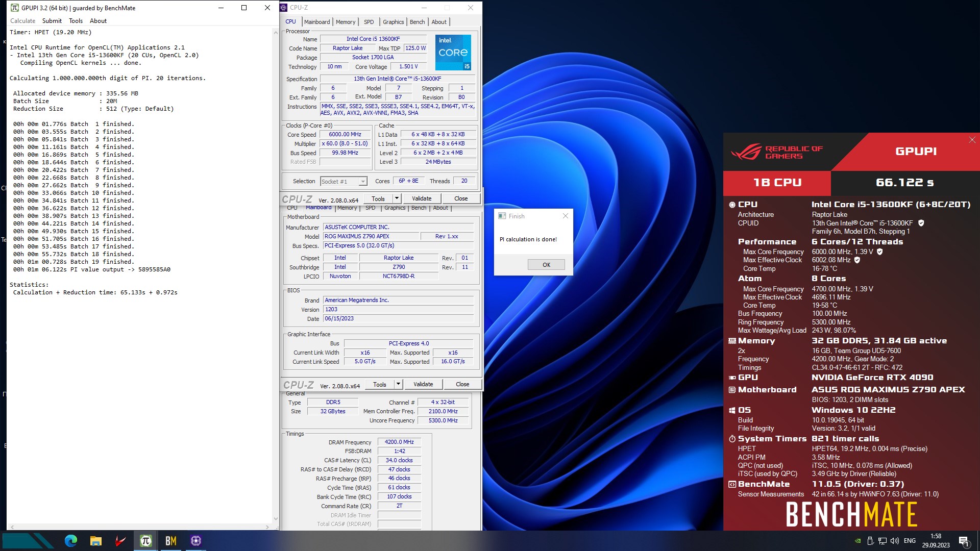Click the volume speaker tray icon
The height and width of the screenshot is (551, 980).
click(895, 541)
